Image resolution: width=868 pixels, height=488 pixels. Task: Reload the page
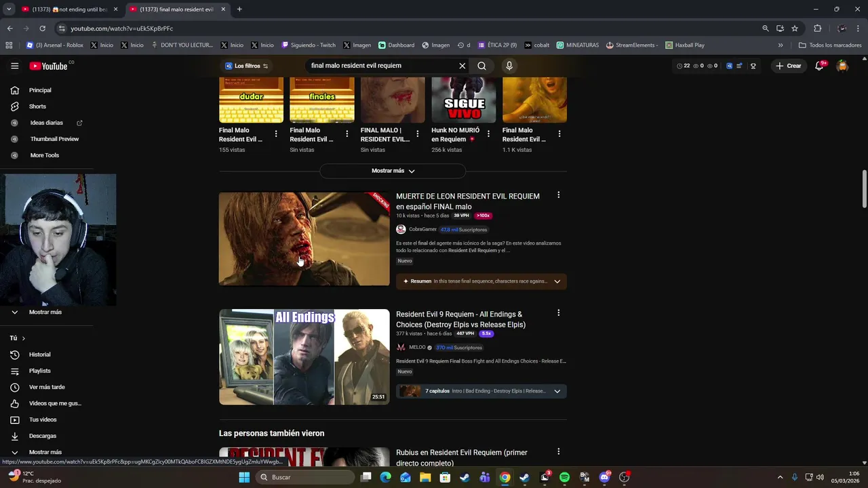point(42,28)
